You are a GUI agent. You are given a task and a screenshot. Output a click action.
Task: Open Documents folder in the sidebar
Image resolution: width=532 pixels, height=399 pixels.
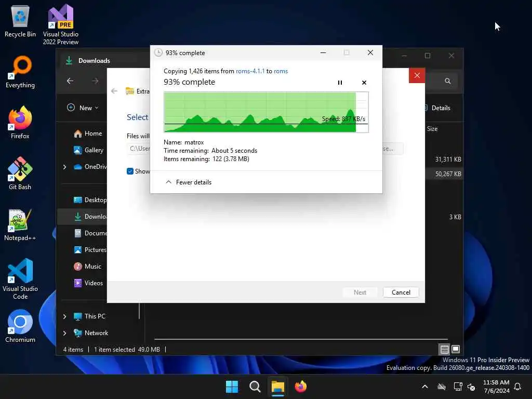pyautogui.click(x=90, y=233)
